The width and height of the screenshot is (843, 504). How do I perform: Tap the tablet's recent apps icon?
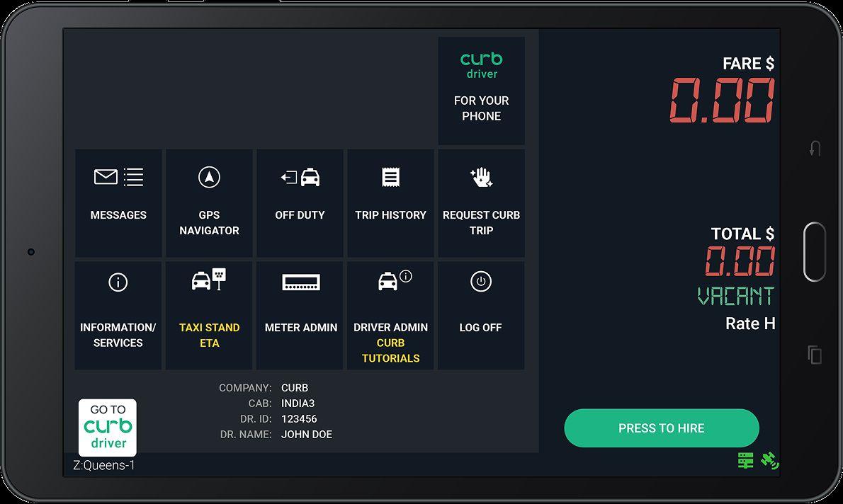(815, 355)
